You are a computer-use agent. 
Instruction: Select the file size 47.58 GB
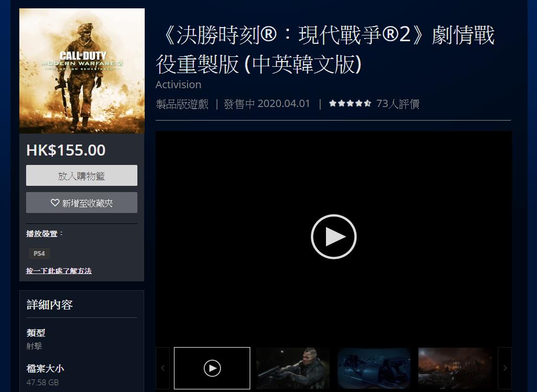point(42,382)
